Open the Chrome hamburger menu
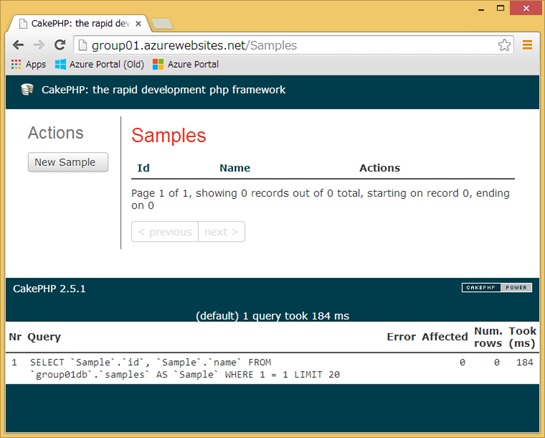 tap(527, 45)
